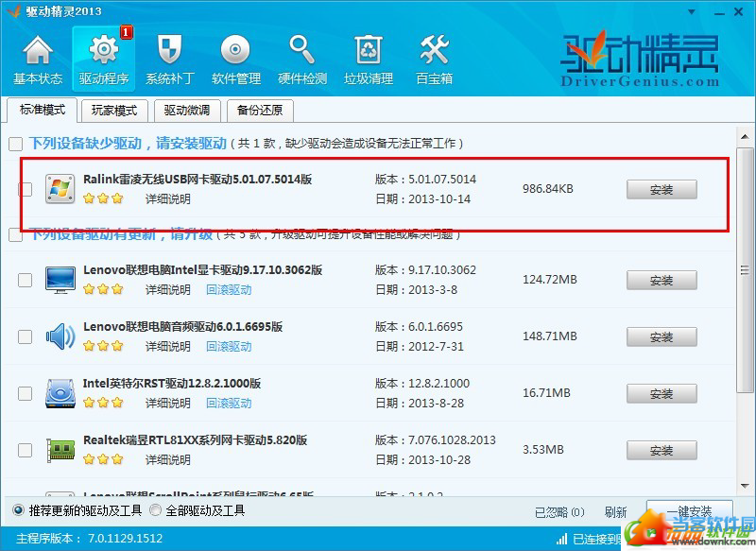The height and width of the screenshot is (551, 756).
Task: Install the Lenovo audio driver 6.0.1.6695
Action: 661,337
